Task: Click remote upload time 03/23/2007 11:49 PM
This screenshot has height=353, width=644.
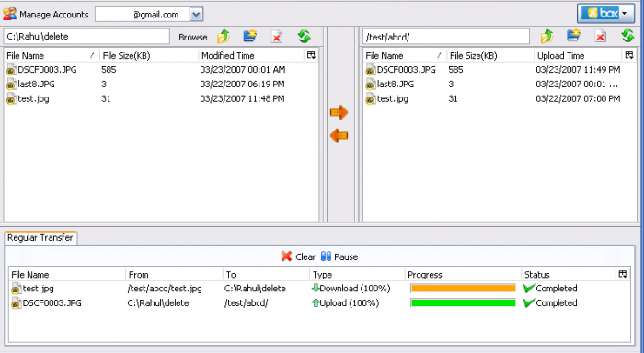Action: pyautogui.click(x=578, y=70)
